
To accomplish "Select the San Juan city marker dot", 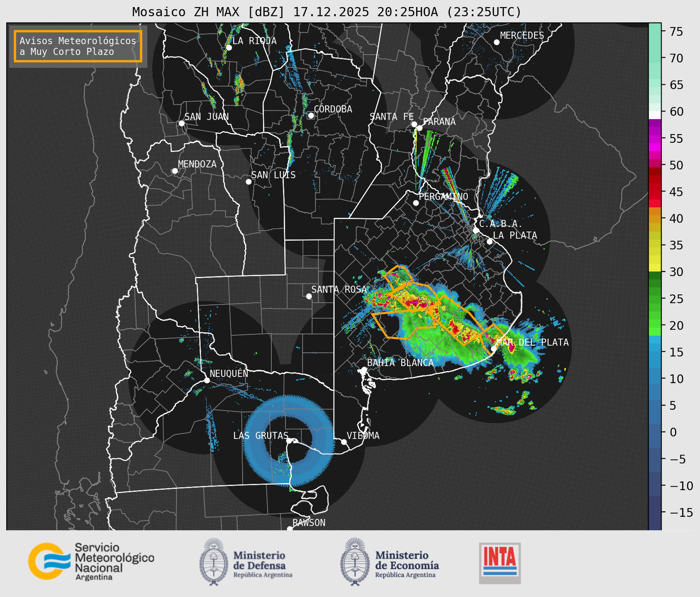I will (181, 123).
